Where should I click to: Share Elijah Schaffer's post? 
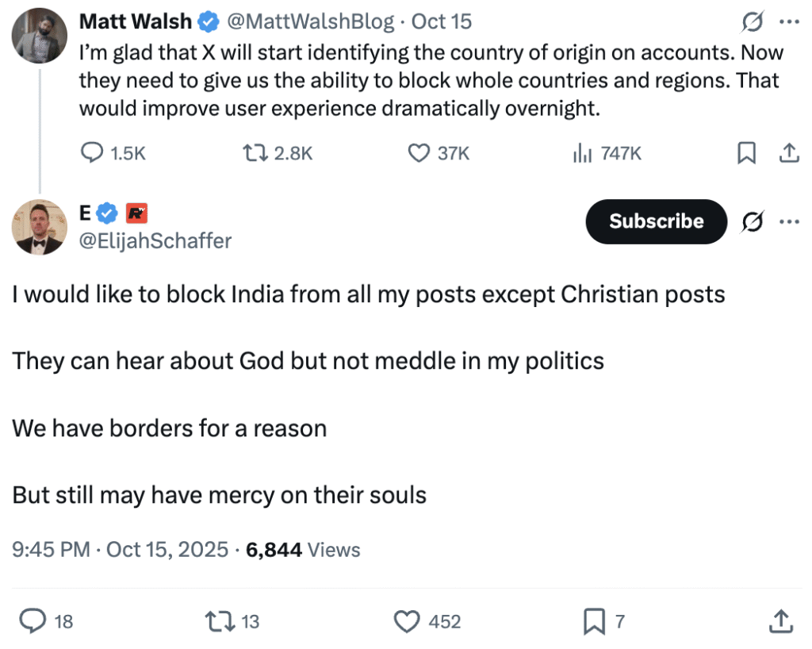(x=780, y=621)
